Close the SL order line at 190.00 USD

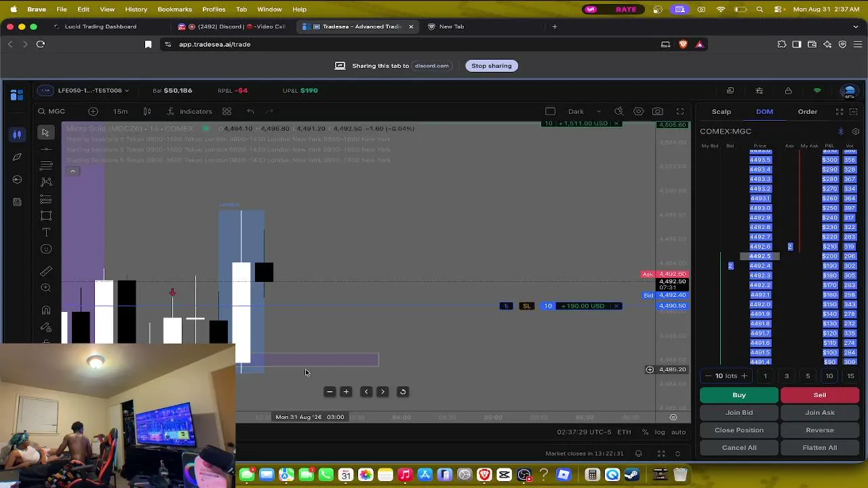pyautogui.click(x=616, y=306)
